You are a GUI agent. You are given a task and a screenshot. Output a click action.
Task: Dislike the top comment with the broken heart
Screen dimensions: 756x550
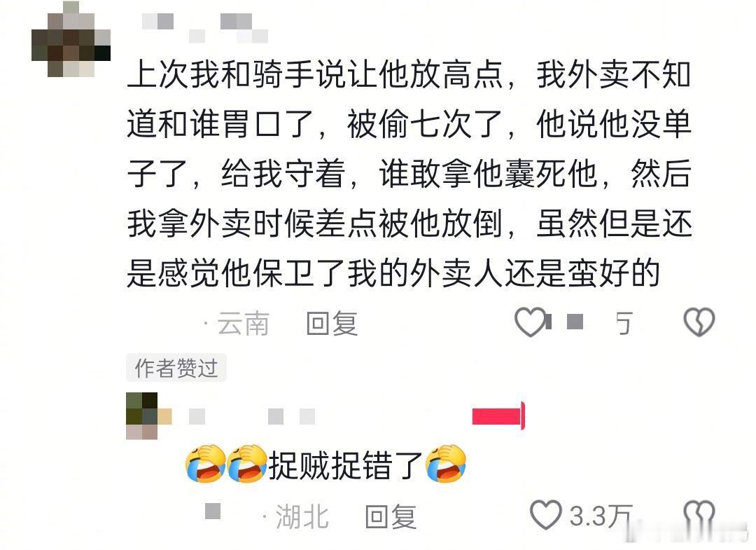pos(699,322)
